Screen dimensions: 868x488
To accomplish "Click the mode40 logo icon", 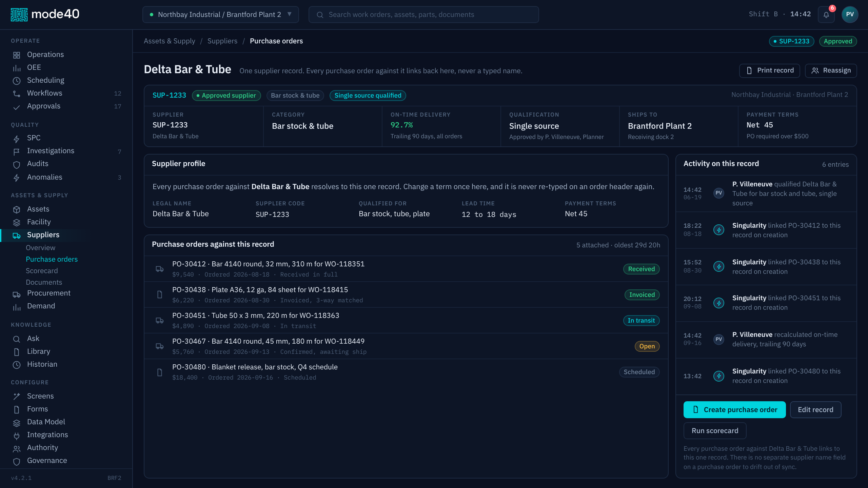I will pos(19,15).
